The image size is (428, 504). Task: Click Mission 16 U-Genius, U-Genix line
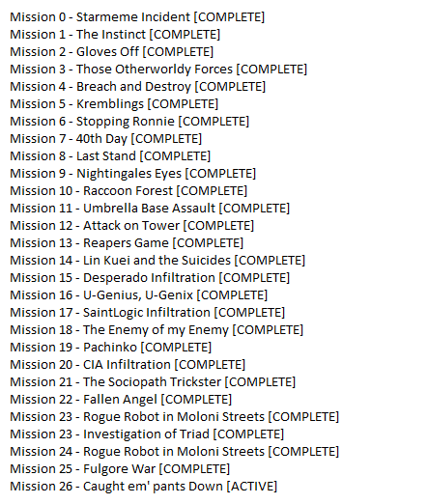[139, 295]
